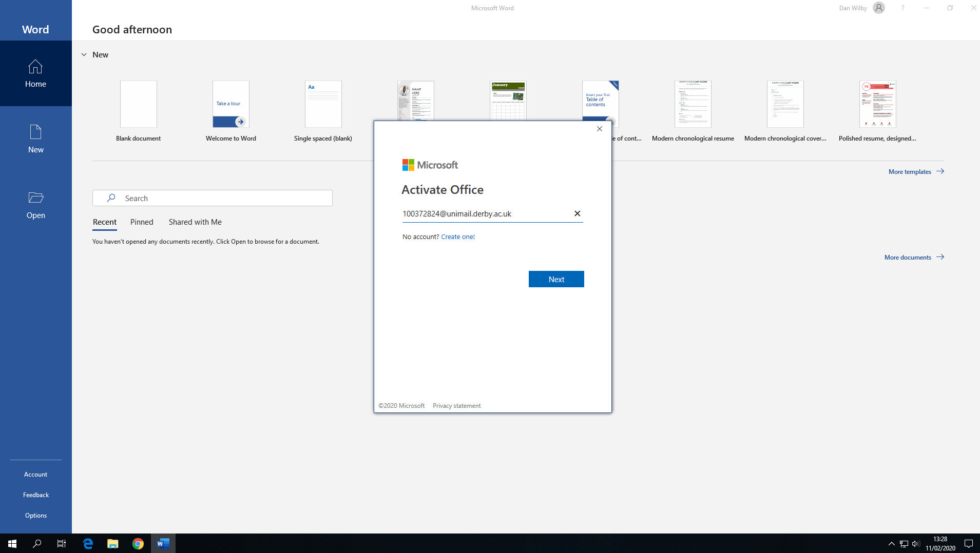Show hidden system tray icons
Screen dimensions: 980x553
(891, 544)
